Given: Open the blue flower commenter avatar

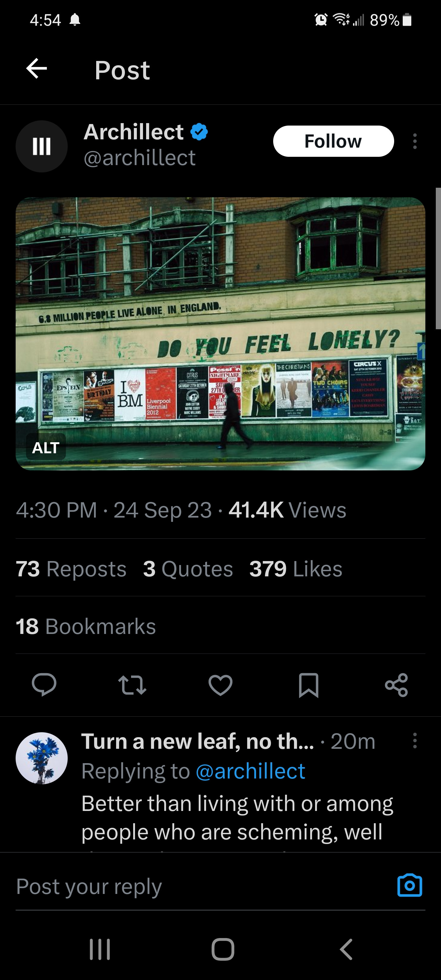Looking at the screenshot, I should tap(41, 758).
